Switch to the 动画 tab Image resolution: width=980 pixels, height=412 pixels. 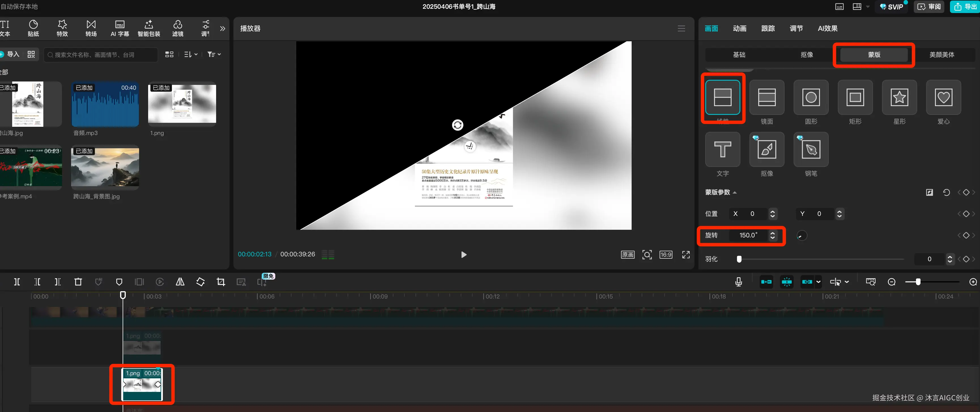[739, 29]
